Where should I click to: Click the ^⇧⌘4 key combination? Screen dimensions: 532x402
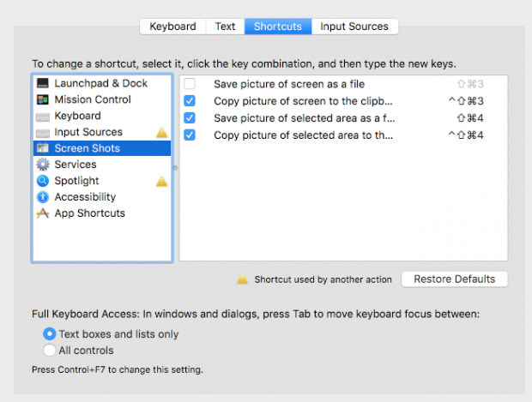pos(466,135)
